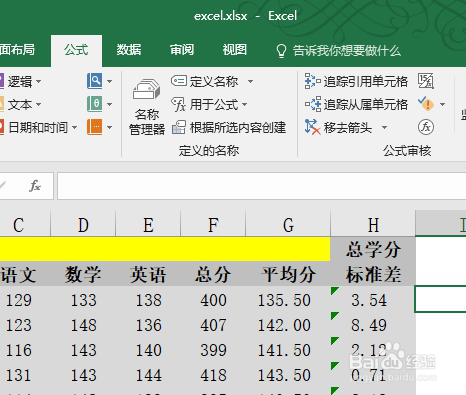
Task: Select cell with score 148
Action: 83,324
